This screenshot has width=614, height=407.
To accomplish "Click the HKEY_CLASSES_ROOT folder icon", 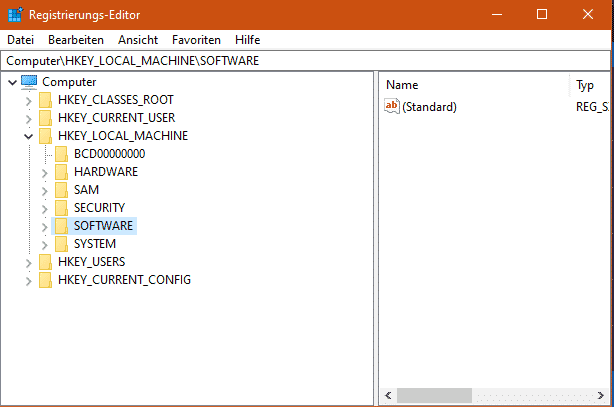I will tap(45, 100).
